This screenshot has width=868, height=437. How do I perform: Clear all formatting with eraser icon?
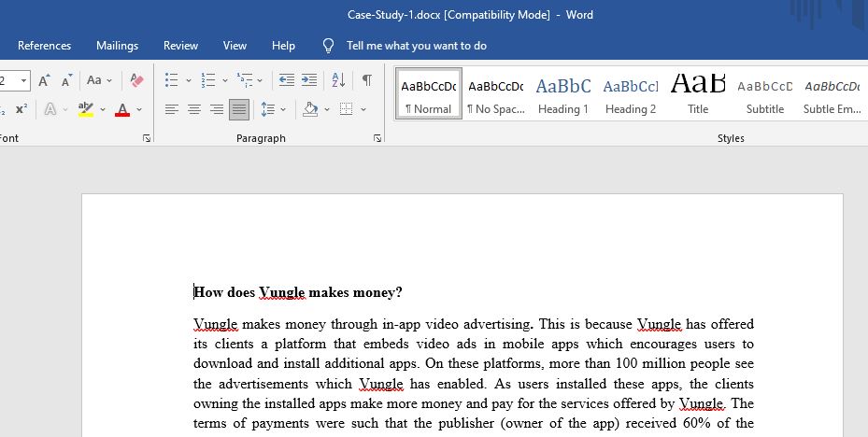[x=136, y=80]
